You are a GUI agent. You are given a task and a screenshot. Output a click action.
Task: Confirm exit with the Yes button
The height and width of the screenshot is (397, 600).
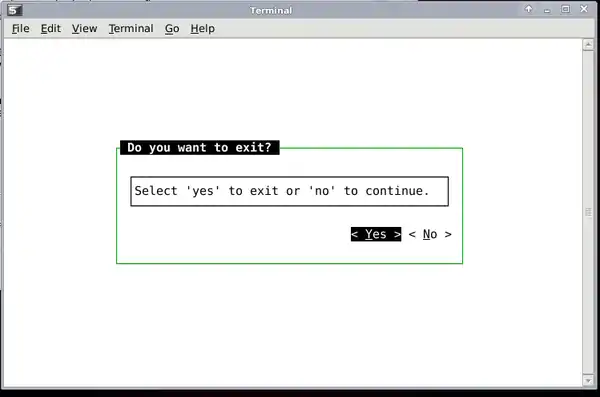click(376, 234)
